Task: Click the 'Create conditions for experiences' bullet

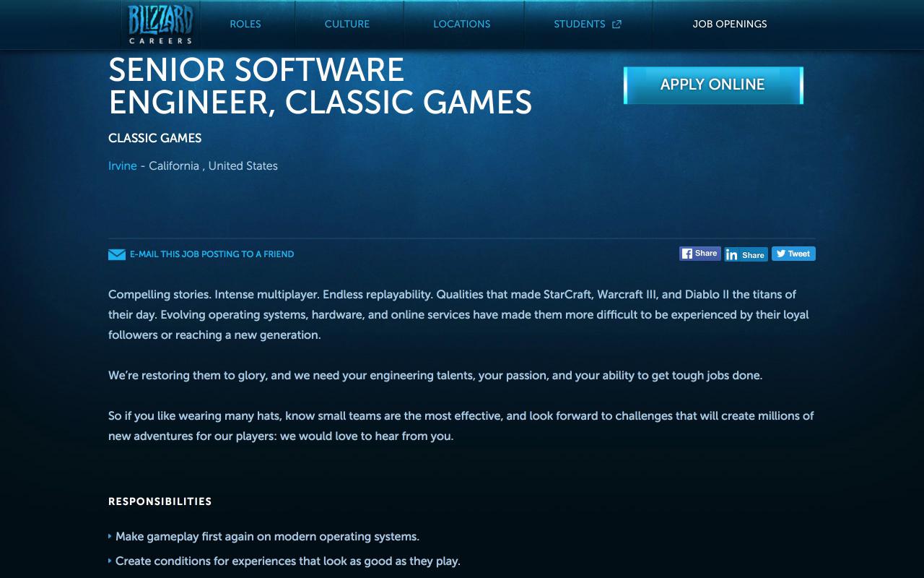Action: tap(287, 561)
